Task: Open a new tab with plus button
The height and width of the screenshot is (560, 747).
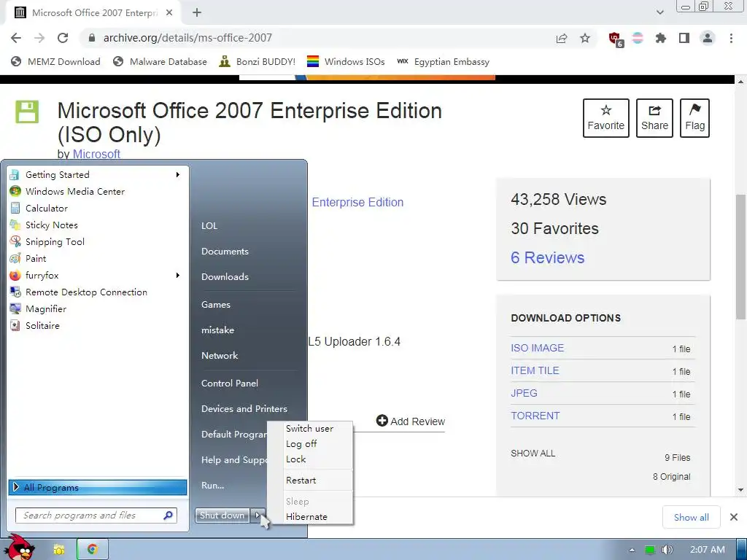Action: point(197,13)
